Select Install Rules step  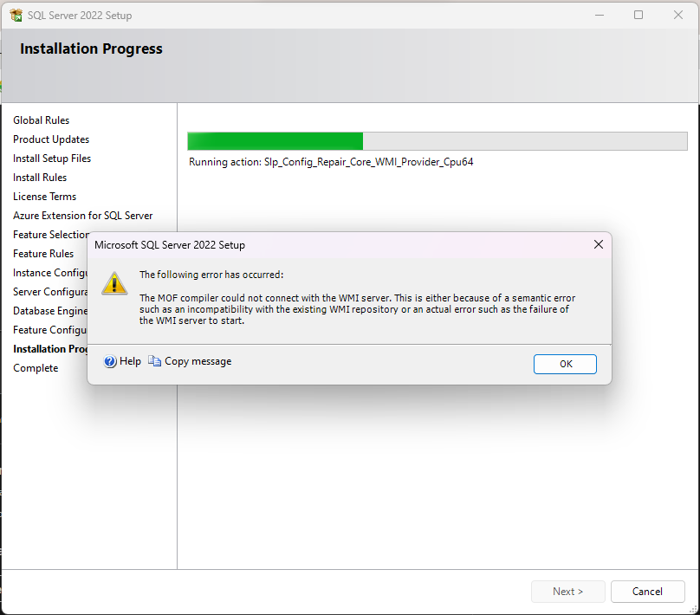click(x=40, y=178)
